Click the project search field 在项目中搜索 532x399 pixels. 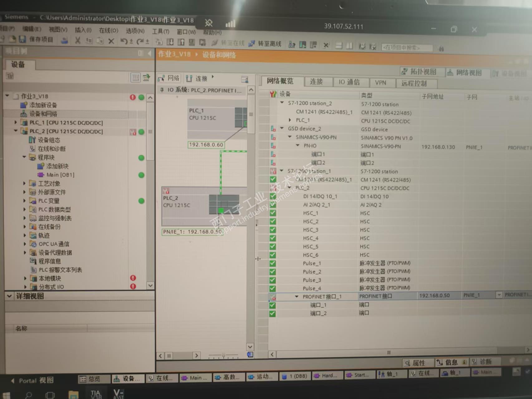[407, 48]
